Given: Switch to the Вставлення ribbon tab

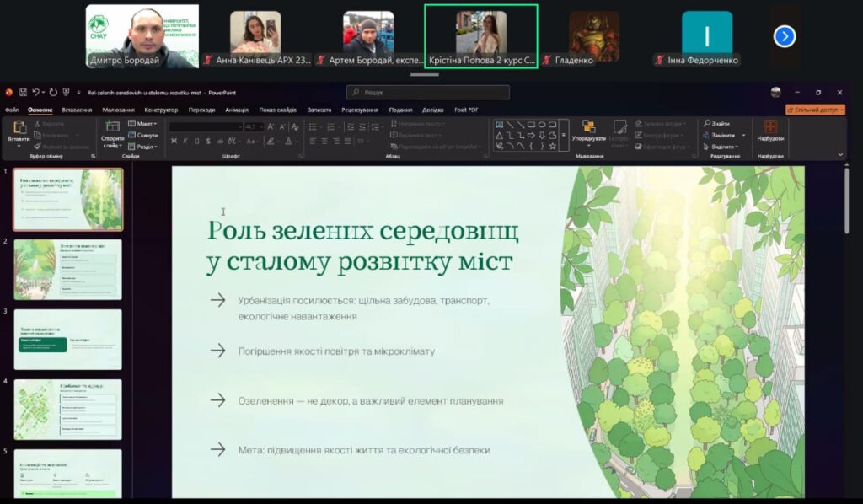Looking at the screenshot, I should (x=77, y=110).
